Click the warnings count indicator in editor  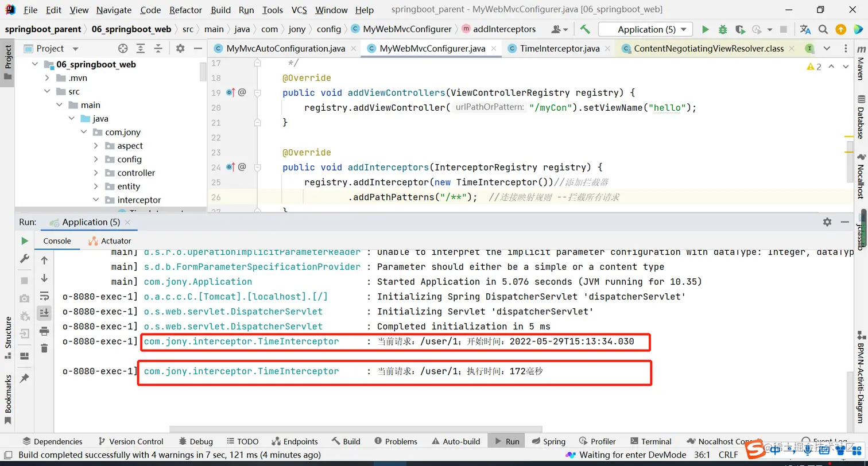pos(815,67)
